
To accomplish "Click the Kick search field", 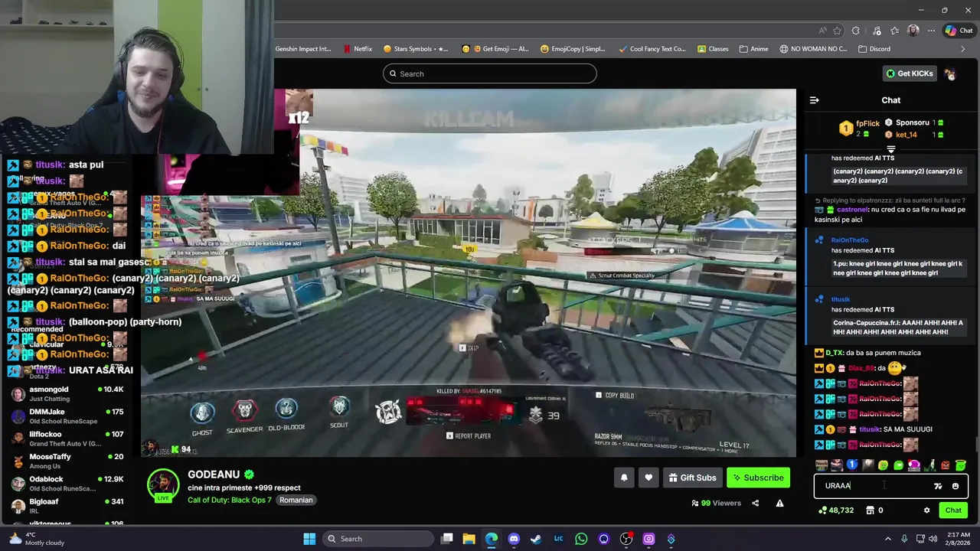I will pyautogui.click(x=490, y=73).
